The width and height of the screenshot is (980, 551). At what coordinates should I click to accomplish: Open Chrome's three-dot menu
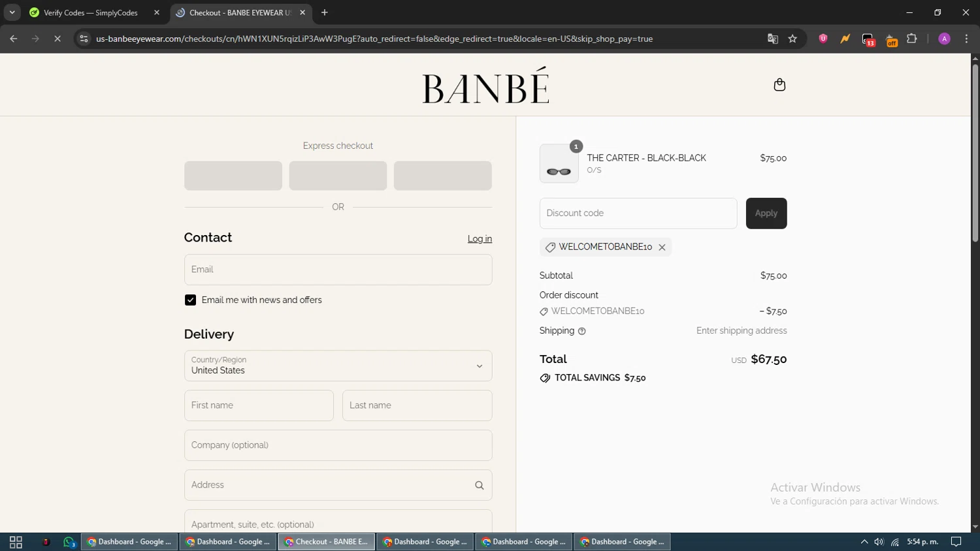pyautogui.click(x=966, y=39)
